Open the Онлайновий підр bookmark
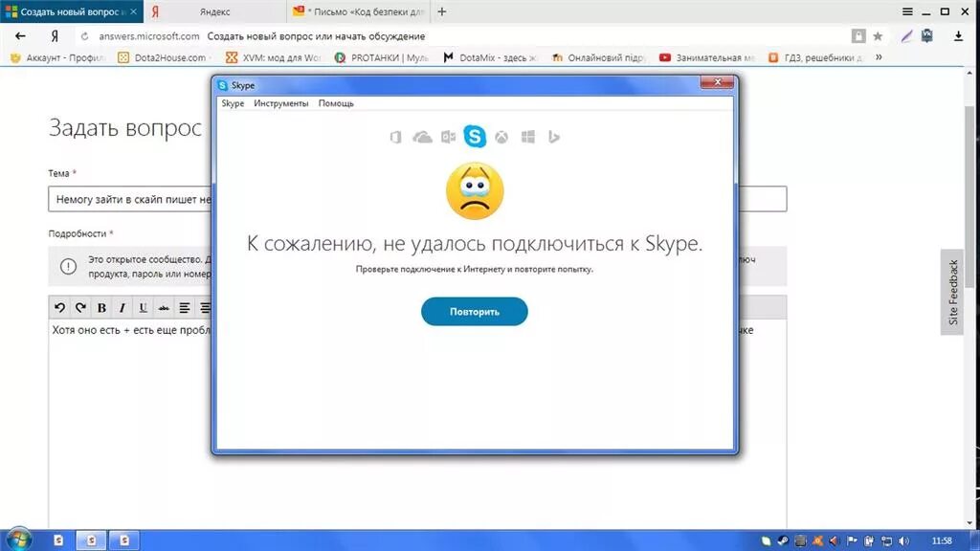Screen dimensions: 980x551 [x=599, y=57]
